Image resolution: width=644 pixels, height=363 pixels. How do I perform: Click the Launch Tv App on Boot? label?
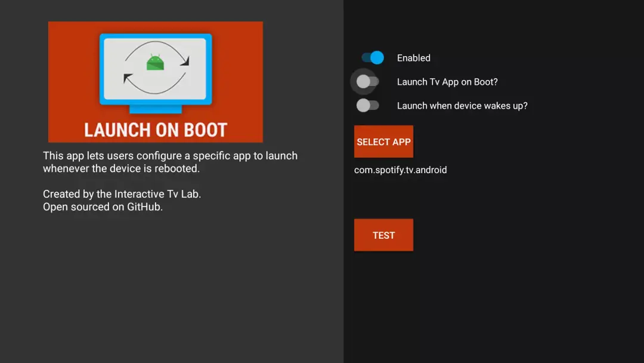point(447,82)
